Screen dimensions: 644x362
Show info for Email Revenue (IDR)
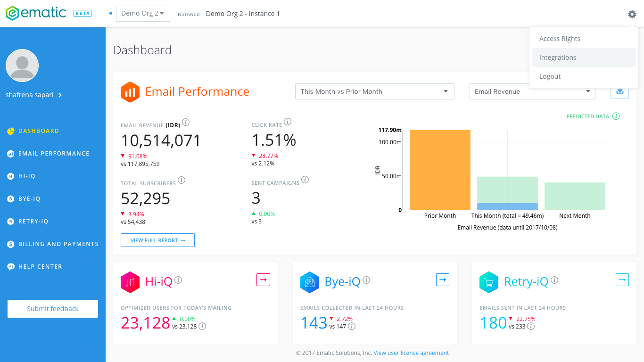click(x=186, y=123)
